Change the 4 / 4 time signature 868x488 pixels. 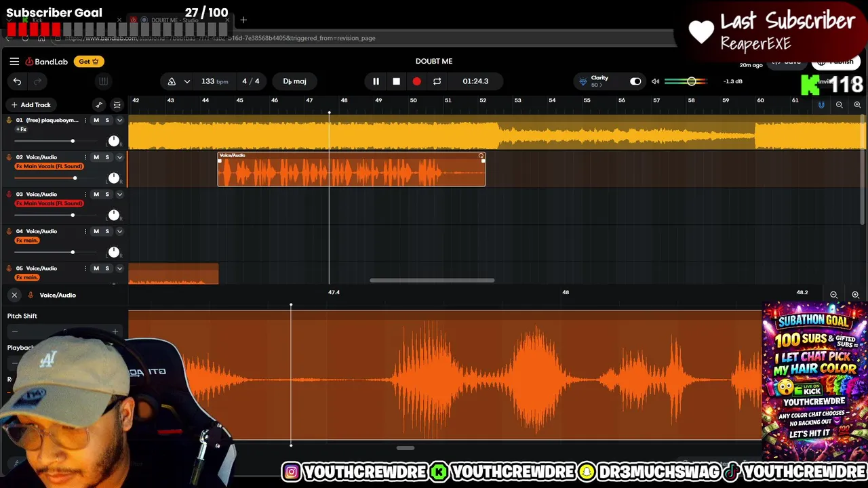(x=251, y=81)
